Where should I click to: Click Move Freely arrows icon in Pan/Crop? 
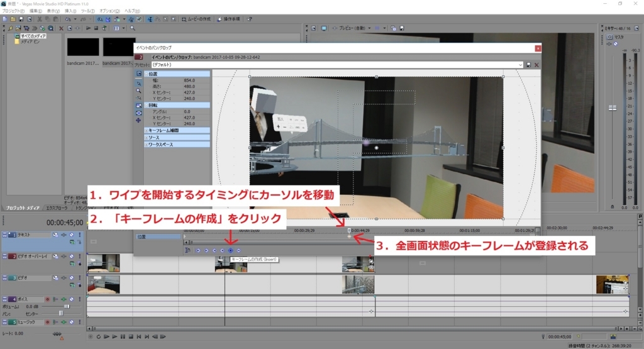tap(138, 120)
